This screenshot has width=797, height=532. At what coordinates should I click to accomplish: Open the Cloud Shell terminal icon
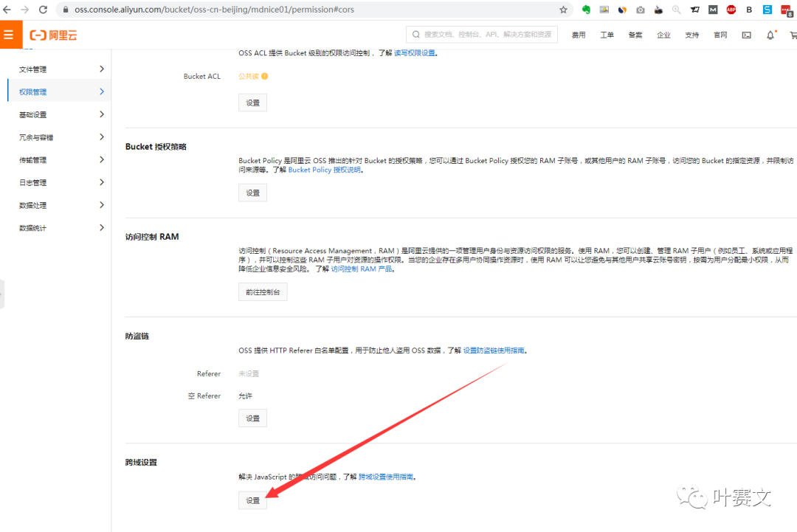[746, 35]
